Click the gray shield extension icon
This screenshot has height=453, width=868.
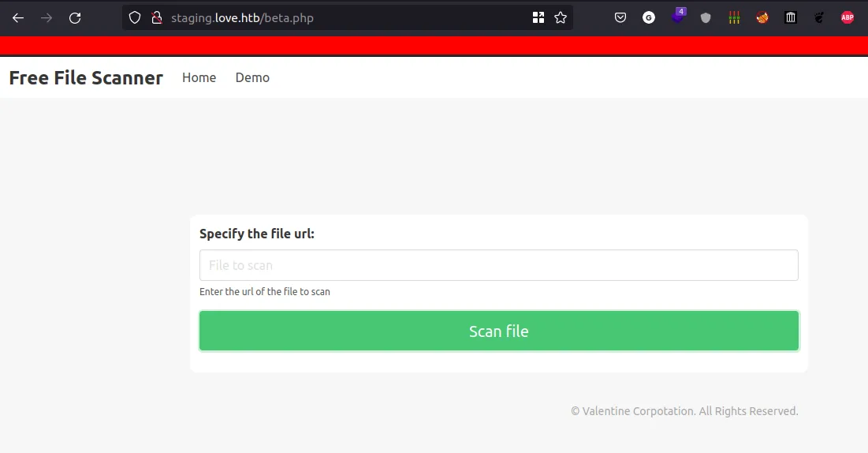click(706, 17)
